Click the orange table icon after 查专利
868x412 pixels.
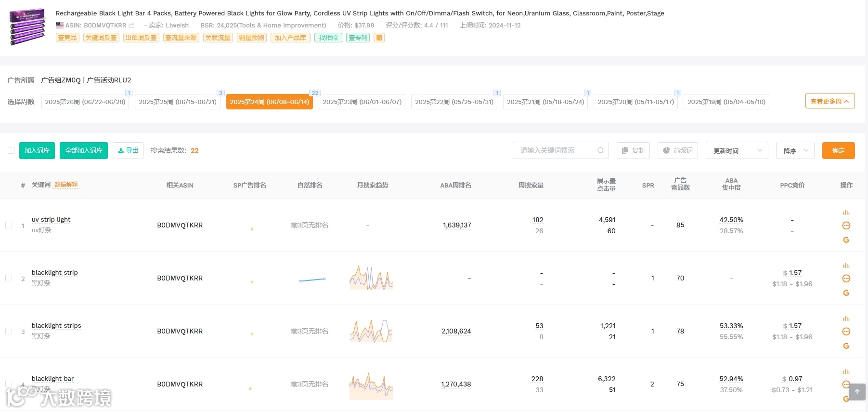[x=379, y=38]
